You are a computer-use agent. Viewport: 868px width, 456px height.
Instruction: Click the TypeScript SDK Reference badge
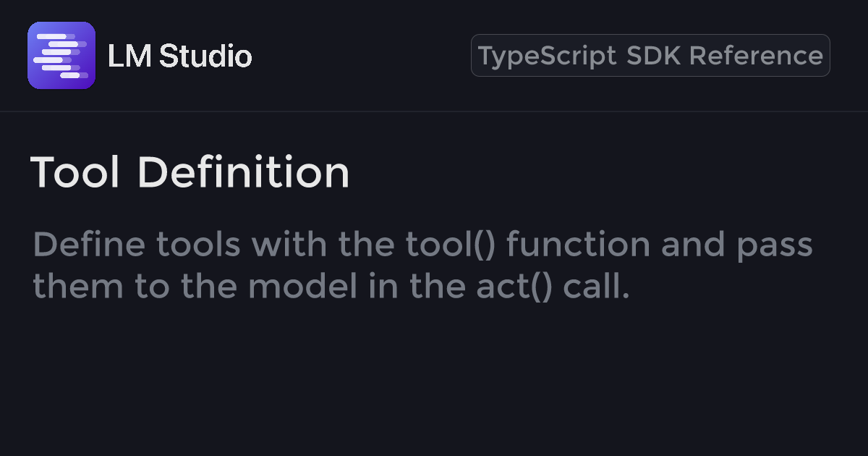coord(650,56)
